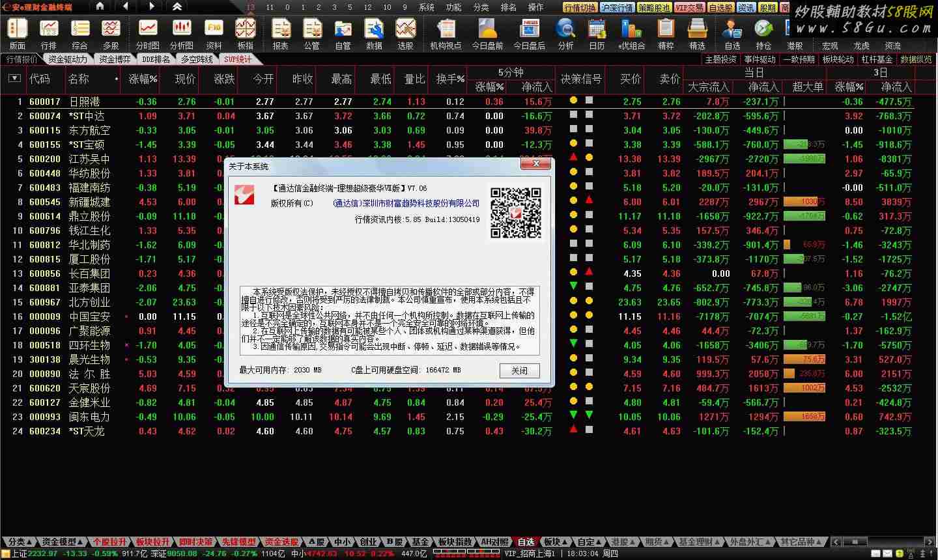938x560 pixels.
Task: Expand the 港股 bottom tab menu
Action: point(623,542)
